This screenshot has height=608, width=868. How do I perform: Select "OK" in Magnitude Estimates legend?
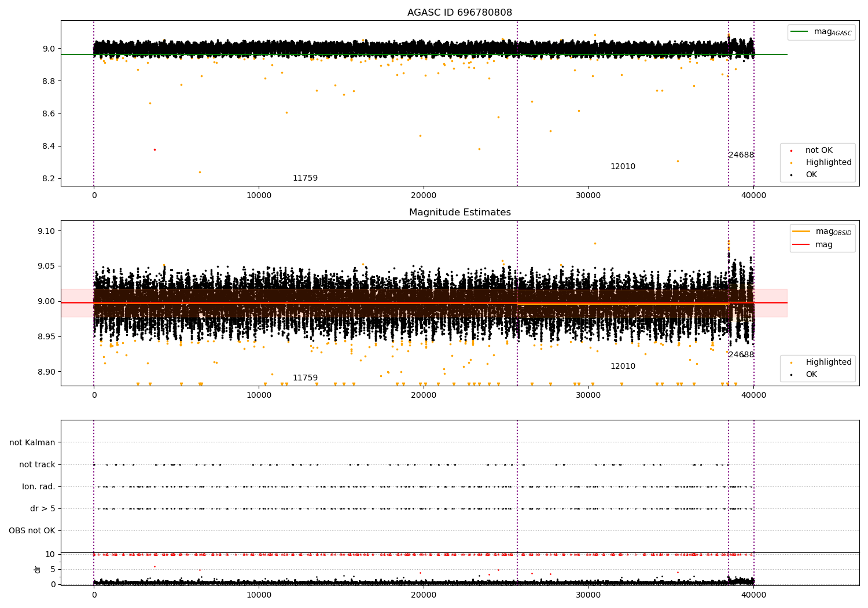click(x=811, y=375)
